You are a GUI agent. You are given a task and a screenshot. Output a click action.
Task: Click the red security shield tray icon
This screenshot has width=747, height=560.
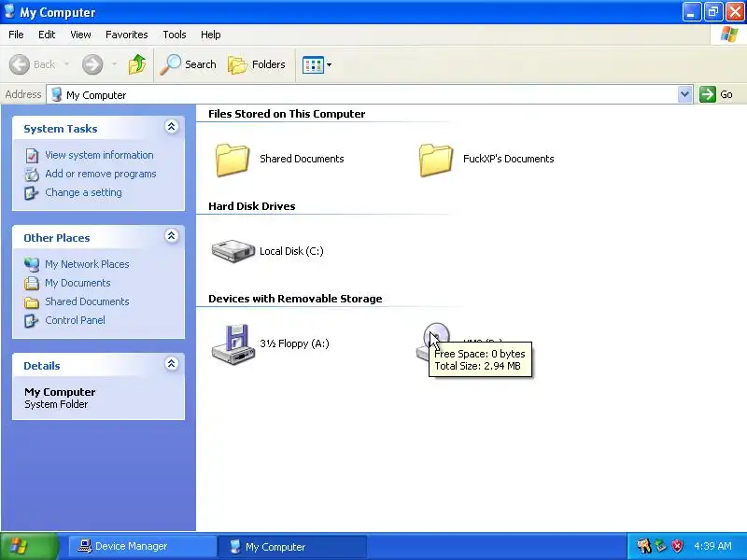point(678,546)
